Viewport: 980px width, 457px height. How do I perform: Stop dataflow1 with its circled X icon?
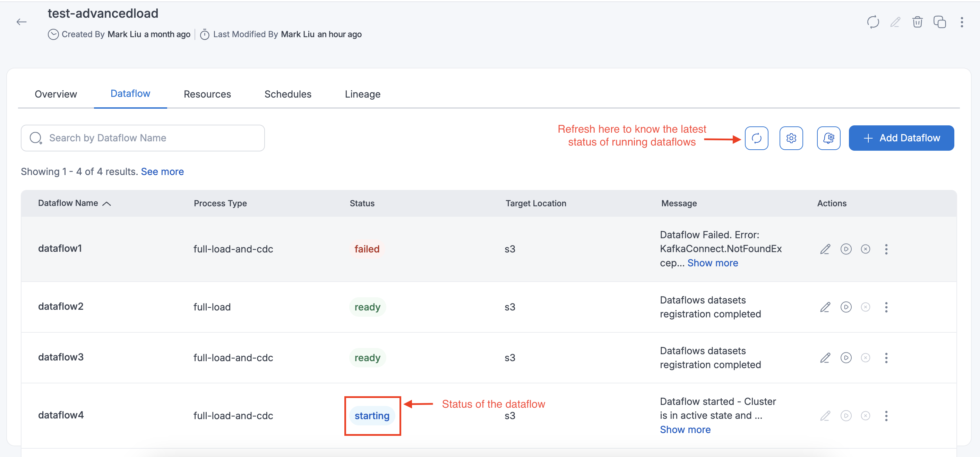click(866, 249)
